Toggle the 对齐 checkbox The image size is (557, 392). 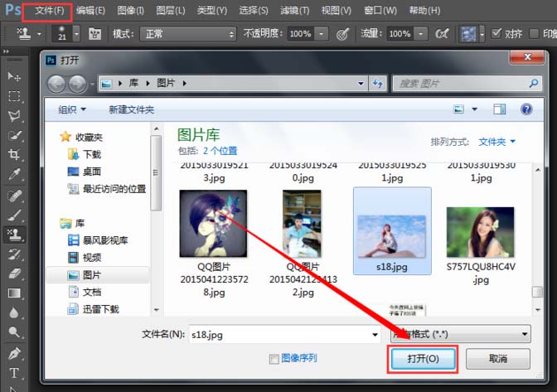(496, 33)
